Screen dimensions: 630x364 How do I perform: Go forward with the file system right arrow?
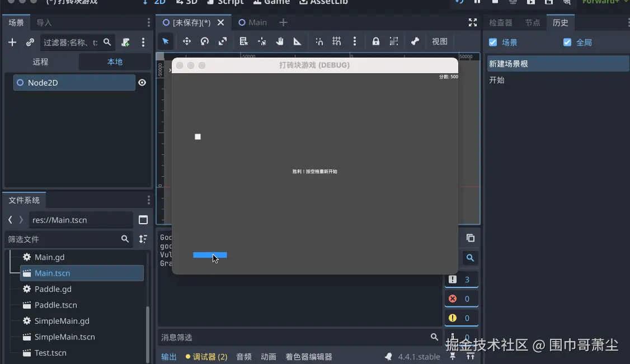coord(21,220)
